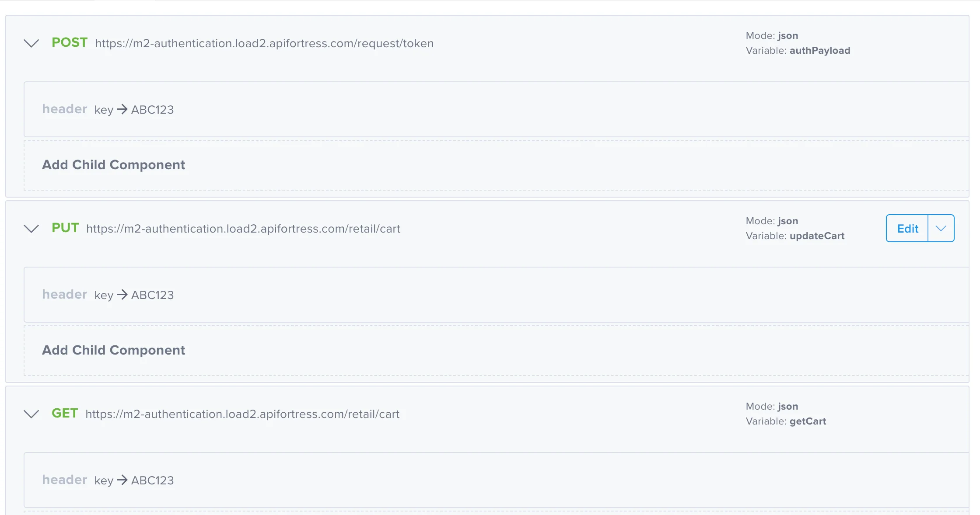Select the GET retail cart URL

coord(242,414)
